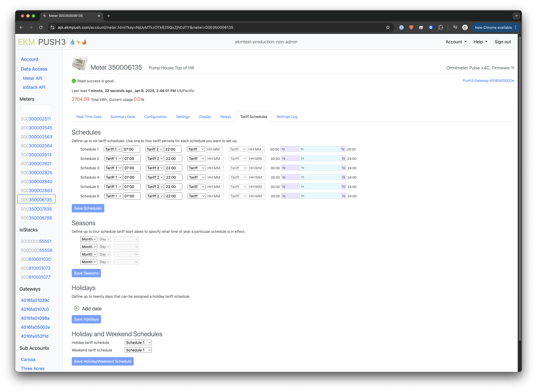Click Schedule 1 tariff timeline bar
This screenshot has width=537, height=392.
(x=313, y=149)
